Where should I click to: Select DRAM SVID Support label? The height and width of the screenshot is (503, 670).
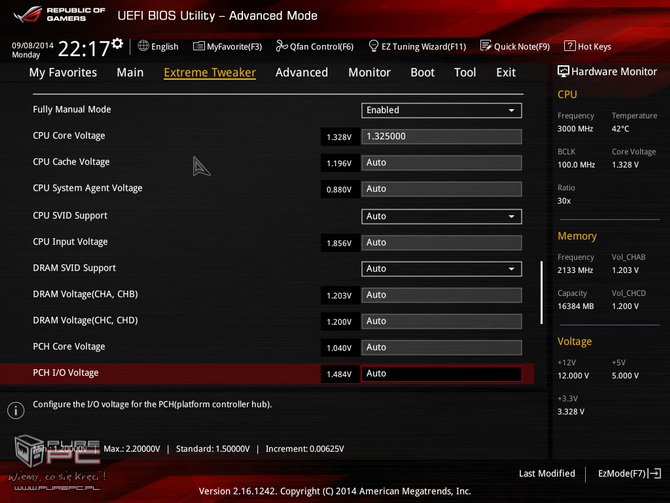pyautogui.click(x=74, y=268)
